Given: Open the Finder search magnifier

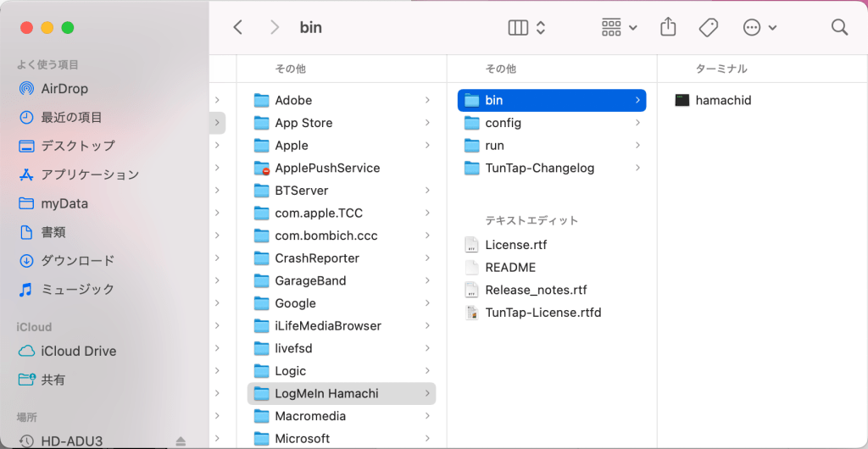Looking at the screenshot, I should (x=839, y=27).
